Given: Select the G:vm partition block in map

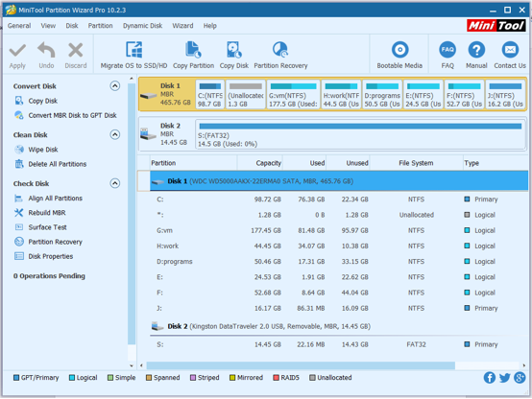Looking at the screenshot, I should 294,95.
